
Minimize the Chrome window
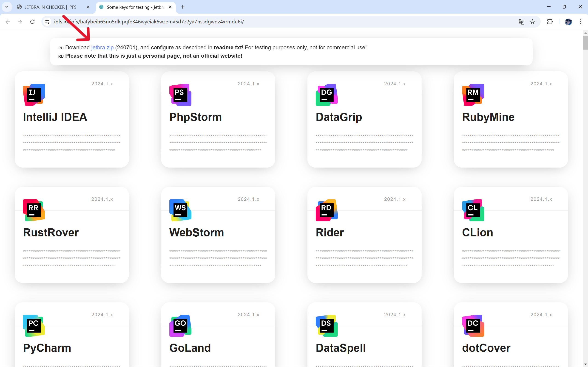coord(549,7)
